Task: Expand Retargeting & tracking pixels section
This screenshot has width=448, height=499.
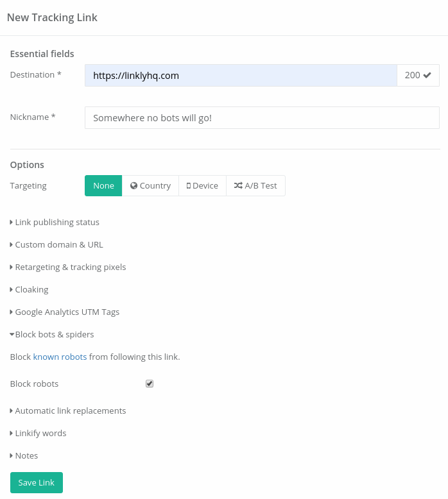Action: point(68,267)
